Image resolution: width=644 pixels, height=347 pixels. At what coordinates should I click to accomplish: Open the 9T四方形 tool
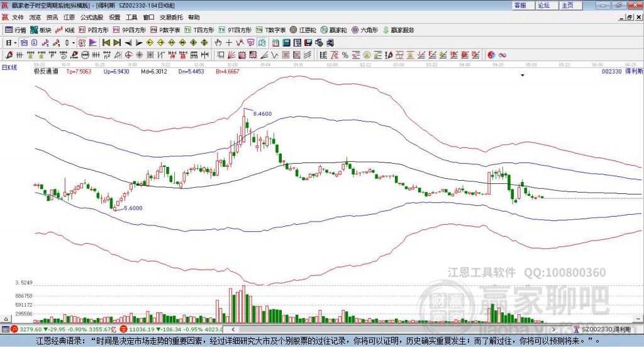click(235, 30)
